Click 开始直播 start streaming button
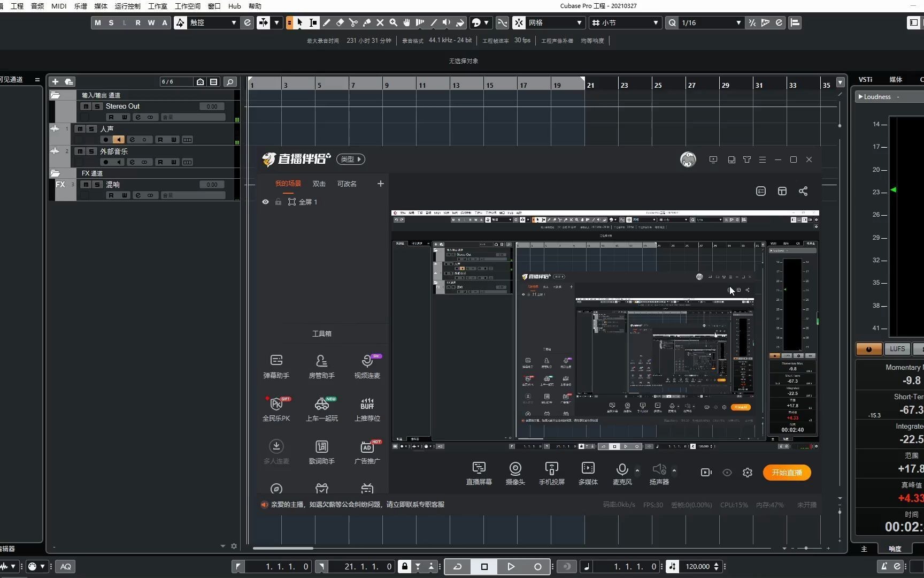 (x=787, y=473)
